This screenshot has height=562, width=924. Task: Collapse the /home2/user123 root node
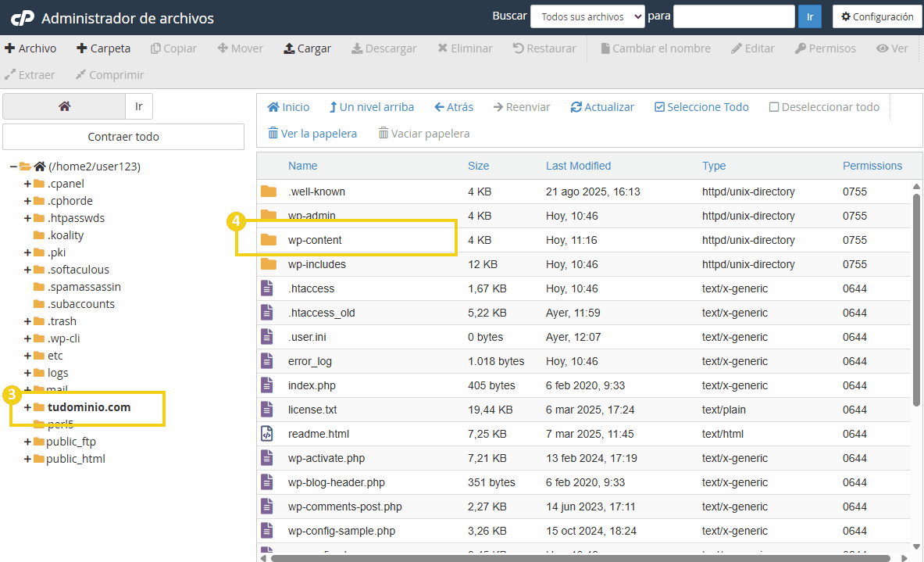click(x=14, y=166)
